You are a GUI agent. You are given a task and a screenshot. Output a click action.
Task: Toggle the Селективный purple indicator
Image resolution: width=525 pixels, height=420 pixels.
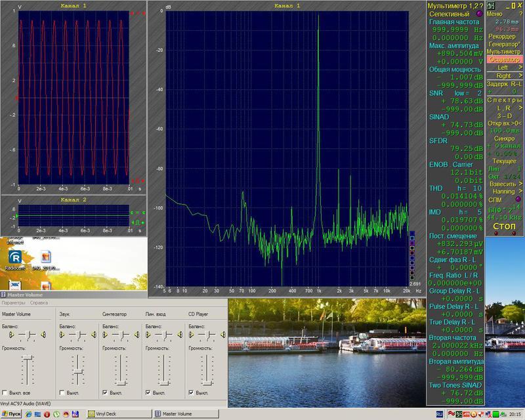(x=480, y=14)
